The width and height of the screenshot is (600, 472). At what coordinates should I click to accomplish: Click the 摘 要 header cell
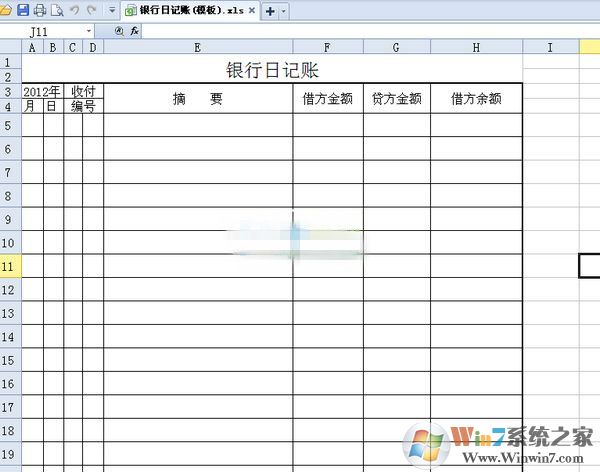[x=198, y=98]
